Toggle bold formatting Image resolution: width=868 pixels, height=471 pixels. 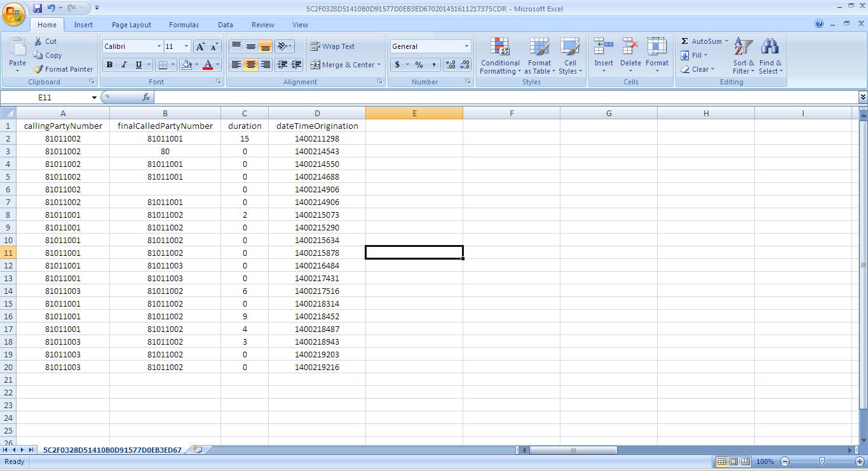[109, 65]
